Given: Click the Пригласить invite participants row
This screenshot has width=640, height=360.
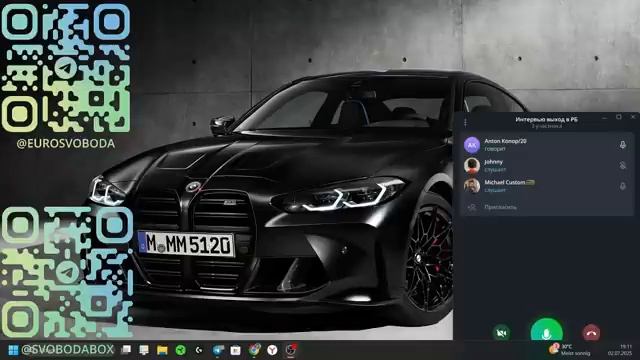Looking at the screenshot, I should [x=547, y=207].
